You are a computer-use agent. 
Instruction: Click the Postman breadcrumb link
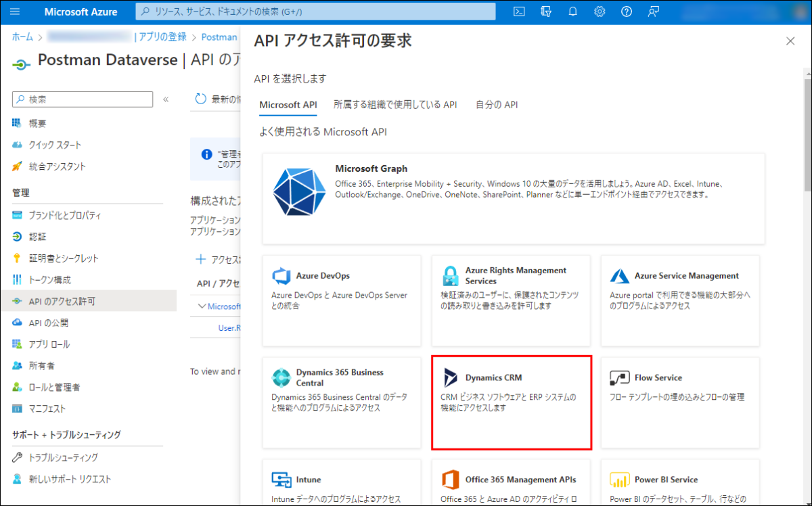tap(220, 37)
